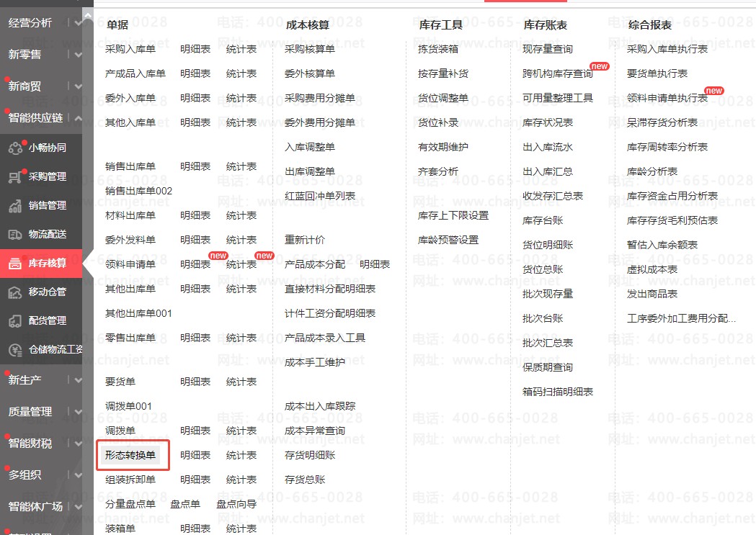This screenshot has width=756, height=535.
Task: Open the 形态转换单 document link
Action: point(130,455)
